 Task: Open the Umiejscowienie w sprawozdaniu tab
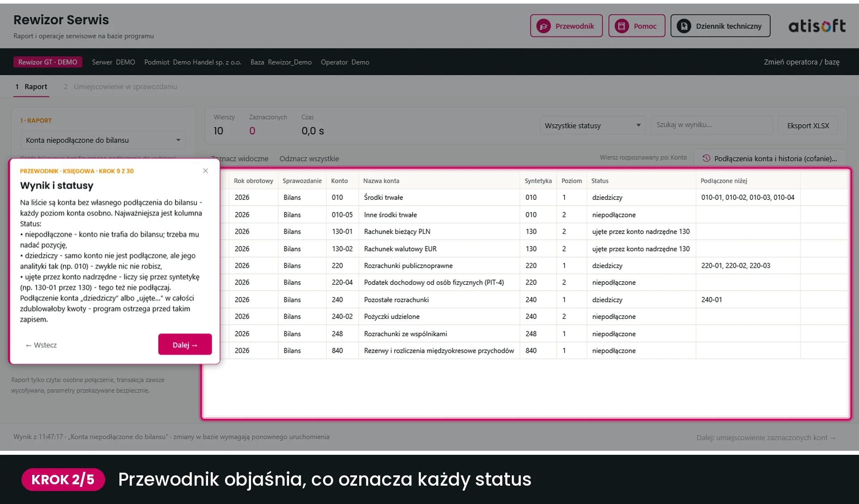120,87
